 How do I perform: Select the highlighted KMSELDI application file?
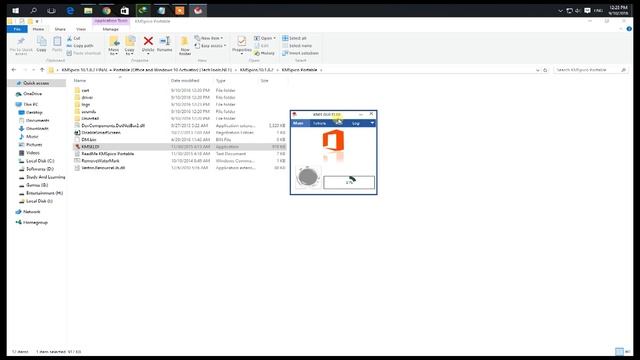click(x=180, y=147)
